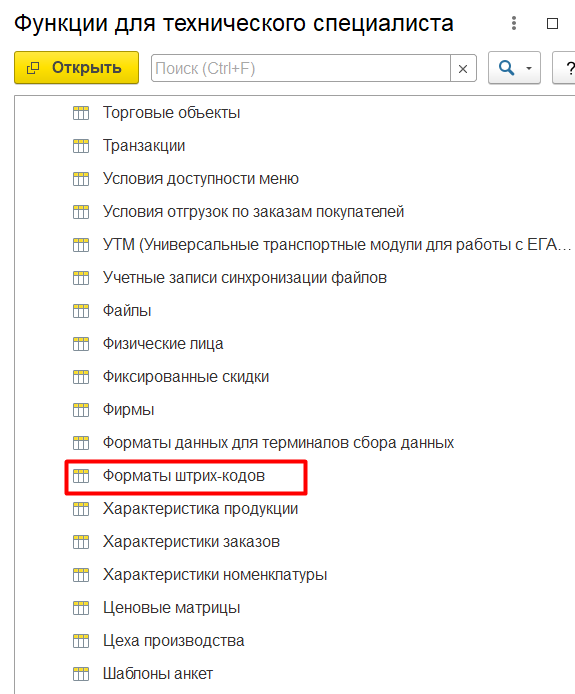Focus the Поиск (Ctrl+F) search field
Screen dimensions: 575x694
point(301,69)
